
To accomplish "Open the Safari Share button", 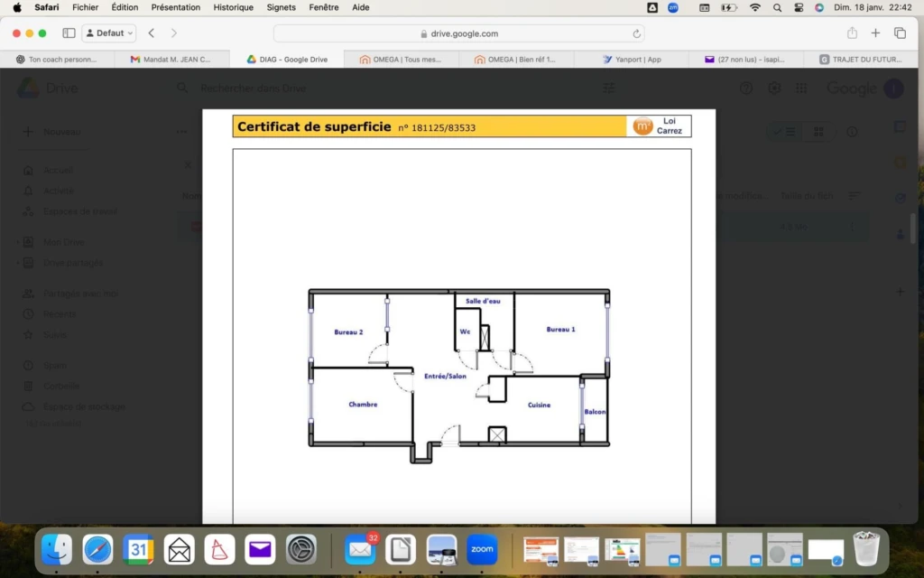I will pos(852,33).
